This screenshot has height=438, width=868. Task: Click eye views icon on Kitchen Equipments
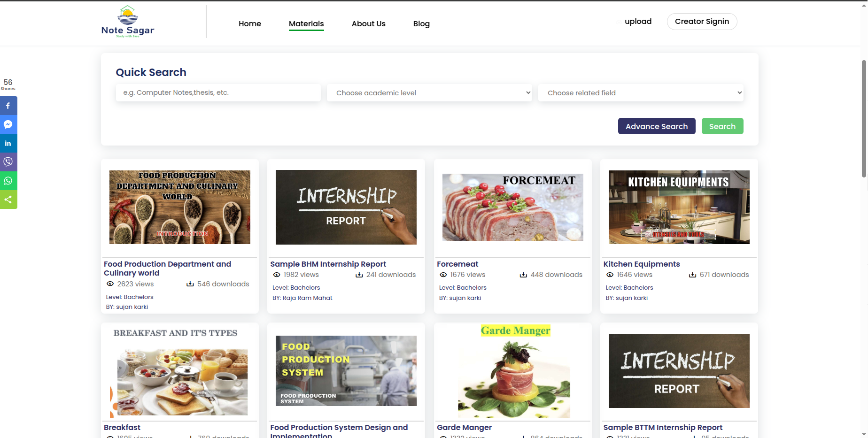click(610, 275)
